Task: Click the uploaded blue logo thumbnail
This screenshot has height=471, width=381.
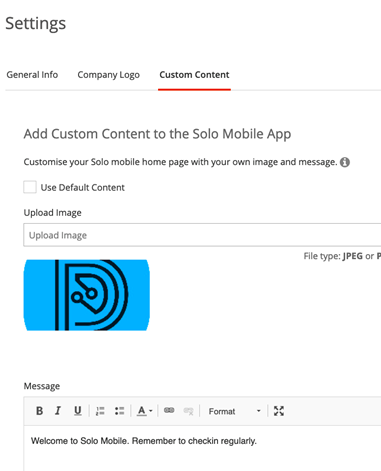Action: coord(87,295)
